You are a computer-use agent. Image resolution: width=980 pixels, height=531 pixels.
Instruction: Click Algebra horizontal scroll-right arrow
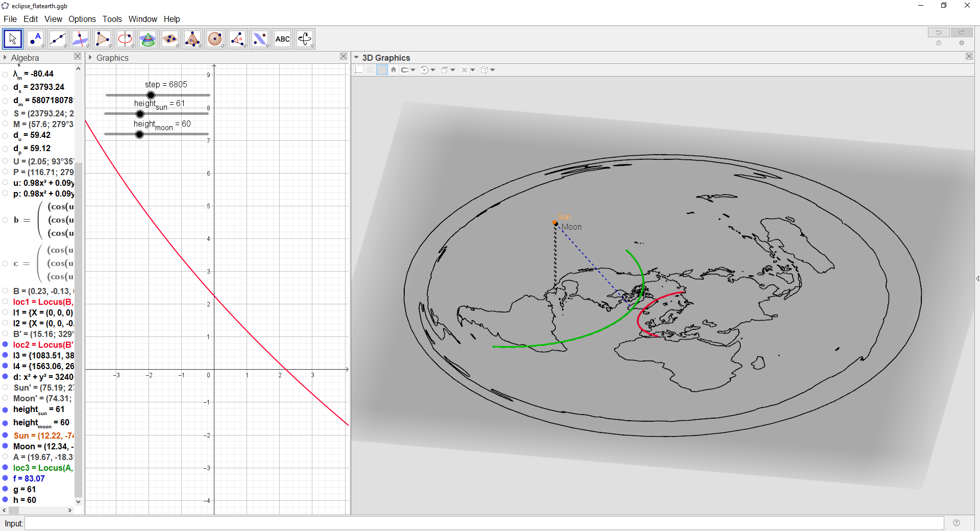pyautogui.click(x=70, y=510)
